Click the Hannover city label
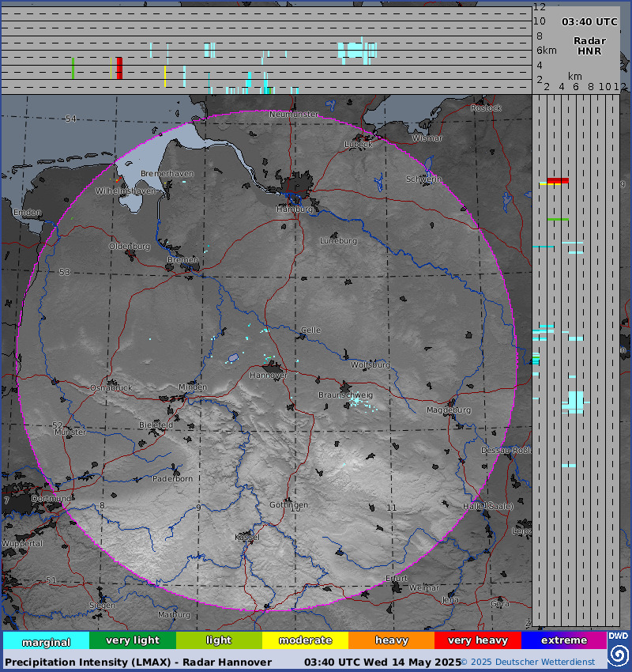The width and height of the screenshot is (632, 672). click(269, 376)
